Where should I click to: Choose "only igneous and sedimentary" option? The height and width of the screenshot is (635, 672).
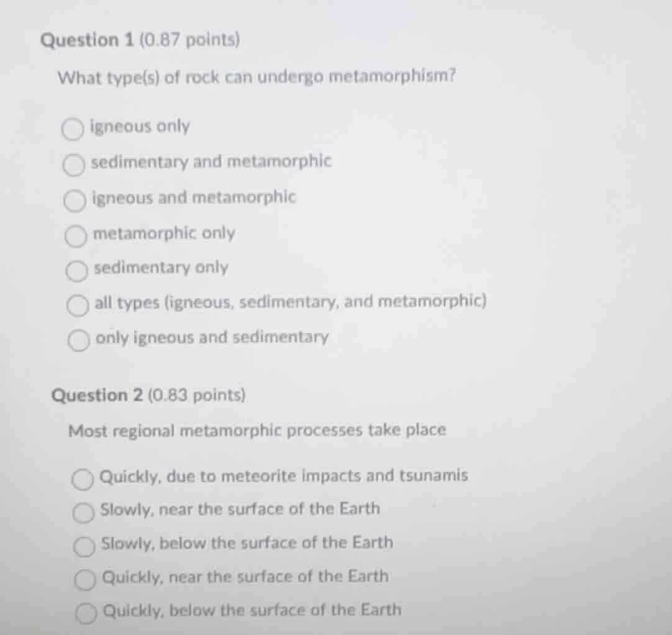point(79,340)
